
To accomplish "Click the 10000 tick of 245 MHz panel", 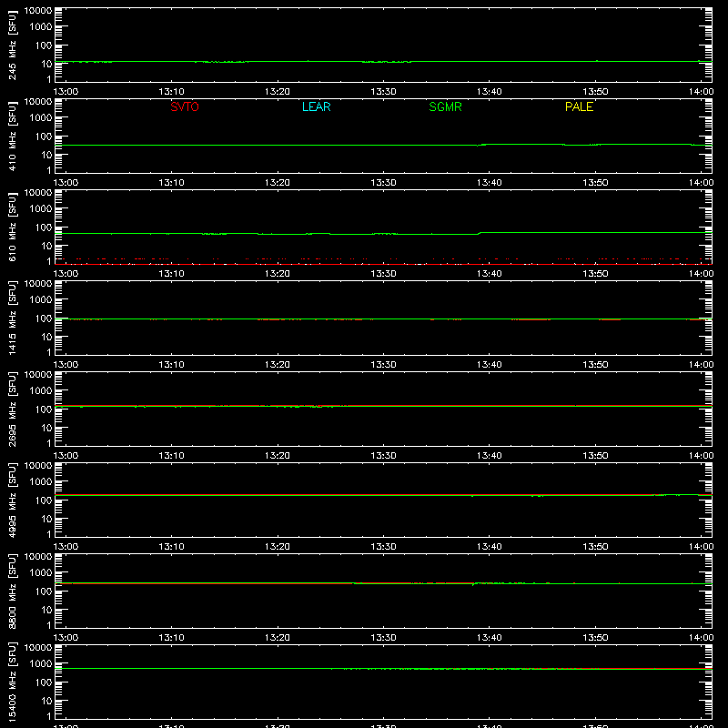I will (38, 11).
